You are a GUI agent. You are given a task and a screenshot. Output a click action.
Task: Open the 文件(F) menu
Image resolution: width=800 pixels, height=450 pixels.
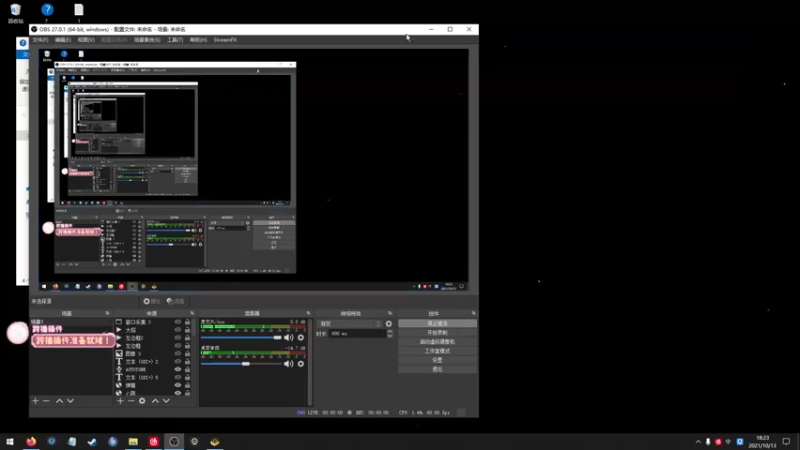(x=40, y=40)
